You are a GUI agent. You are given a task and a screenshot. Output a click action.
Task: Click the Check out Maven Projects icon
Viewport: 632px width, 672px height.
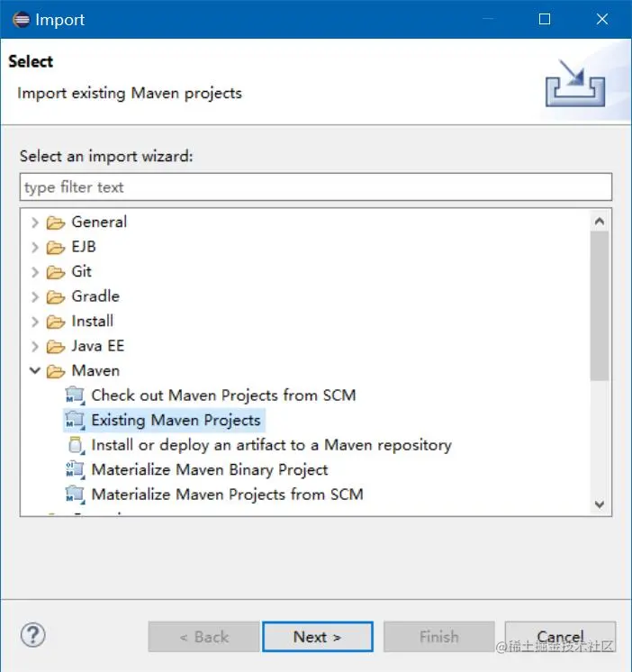pyautogui.click(x=76, y=395)
